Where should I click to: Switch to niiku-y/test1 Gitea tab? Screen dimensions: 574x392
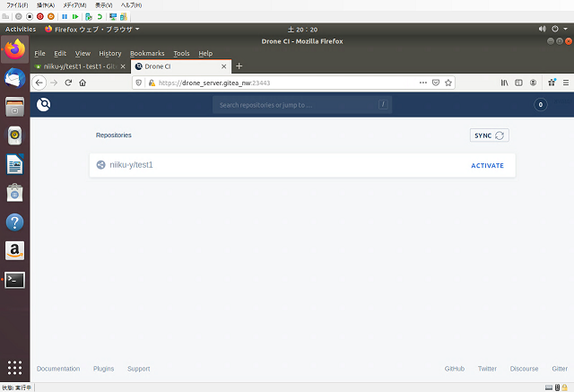click(x=80, y=66)
